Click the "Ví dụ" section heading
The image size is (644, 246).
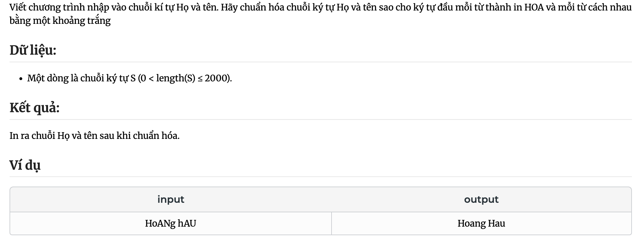click(x=25, y=165)
